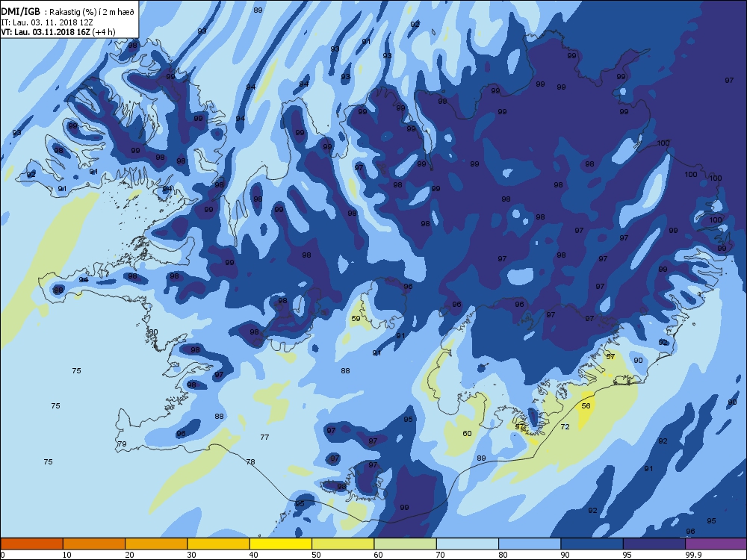Click the 'DMI/IGB' title text
747x560 pixels.
pos(21,12)
